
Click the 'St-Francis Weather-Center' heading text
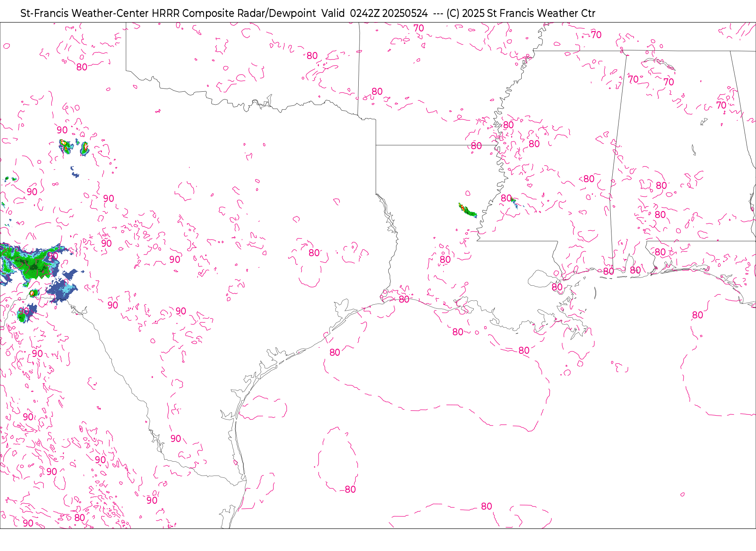85,13
